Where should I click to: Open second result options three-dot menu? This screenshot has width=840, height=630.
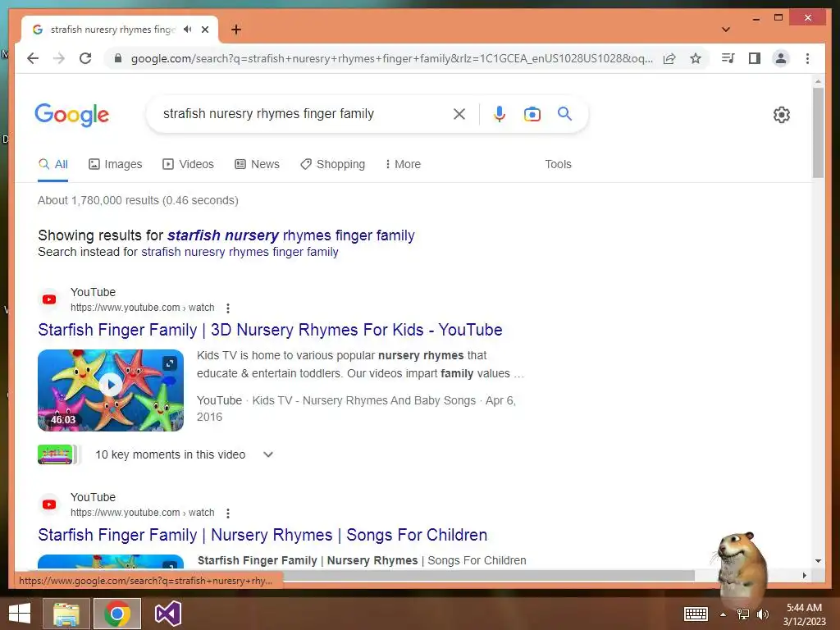coord(228,514)
